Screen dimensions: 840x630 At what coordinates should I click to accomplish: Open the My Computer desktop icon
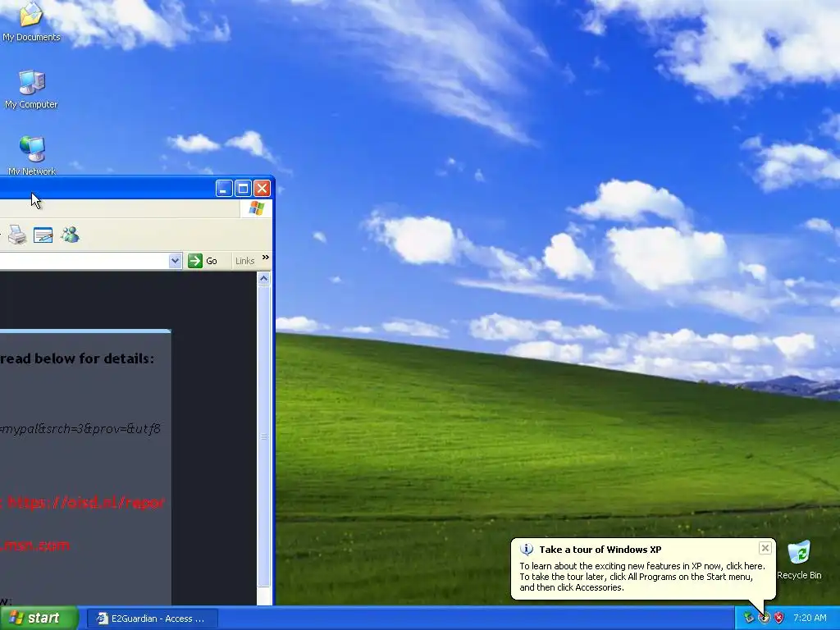pyautogui.click(x=31, y=89)
